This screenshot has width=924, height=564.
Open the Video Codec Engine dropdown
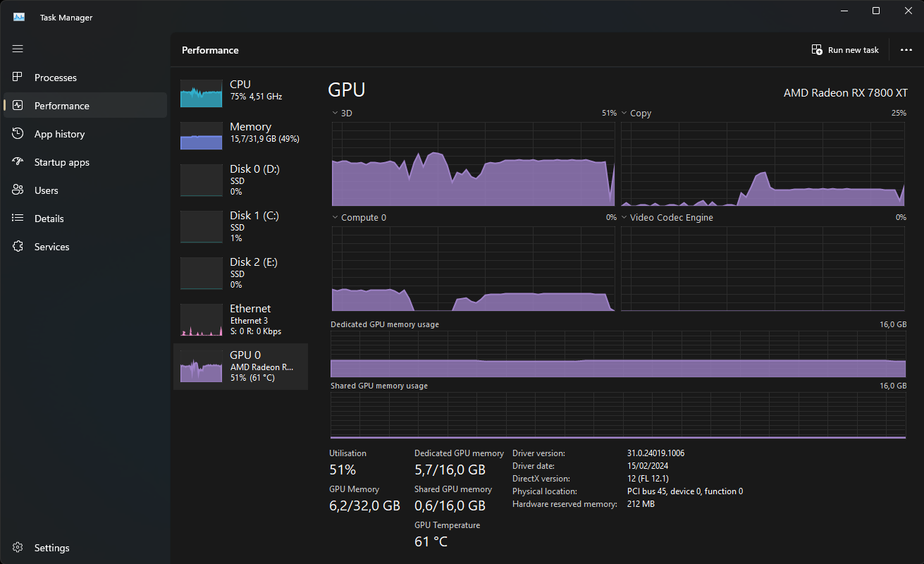tap(623, 217)
